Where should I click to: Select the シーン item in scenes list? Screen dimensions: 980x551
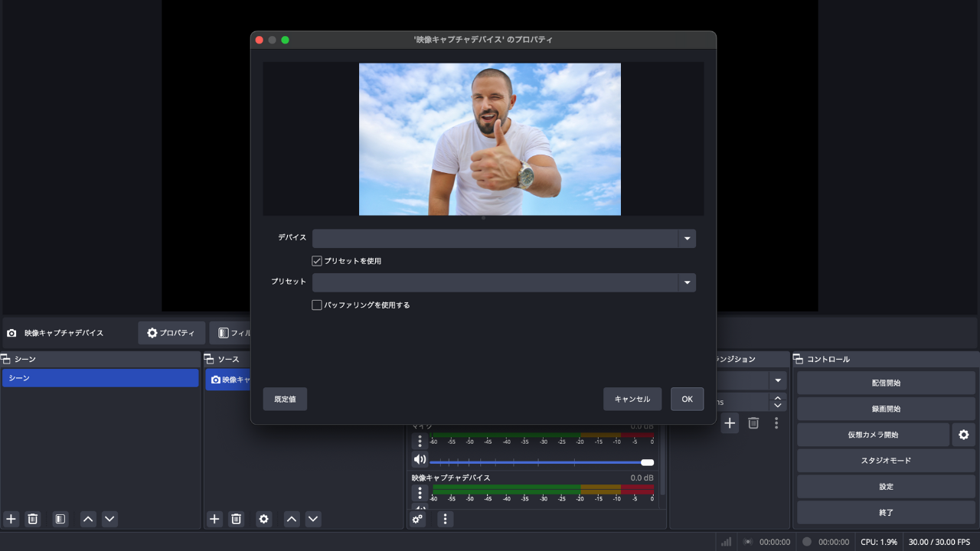[x=100, y=378]
